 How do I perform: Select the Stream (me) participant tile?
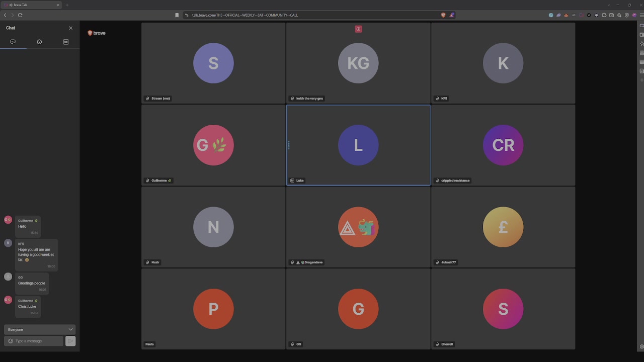(x=213, y=63)
